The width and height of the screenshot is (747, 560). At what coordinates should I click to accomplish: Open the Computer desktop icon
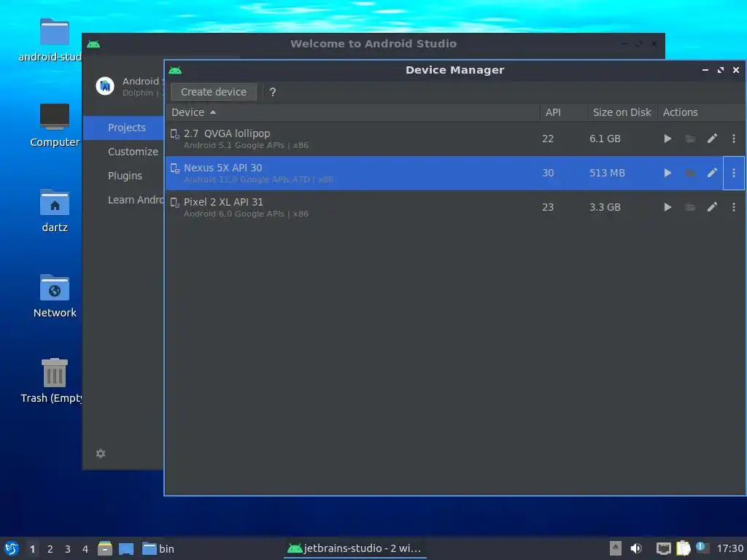(54, 125)
